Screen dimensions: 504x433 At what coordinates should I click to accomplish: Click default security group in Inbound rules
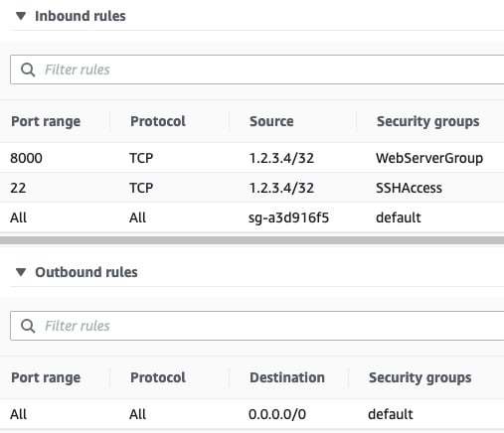pyautogui.click(x=398, y=217)
